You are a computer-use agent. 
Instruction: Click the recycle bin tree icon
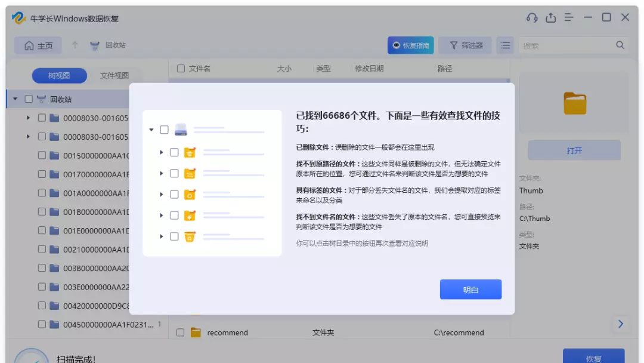tap(41, 99)
